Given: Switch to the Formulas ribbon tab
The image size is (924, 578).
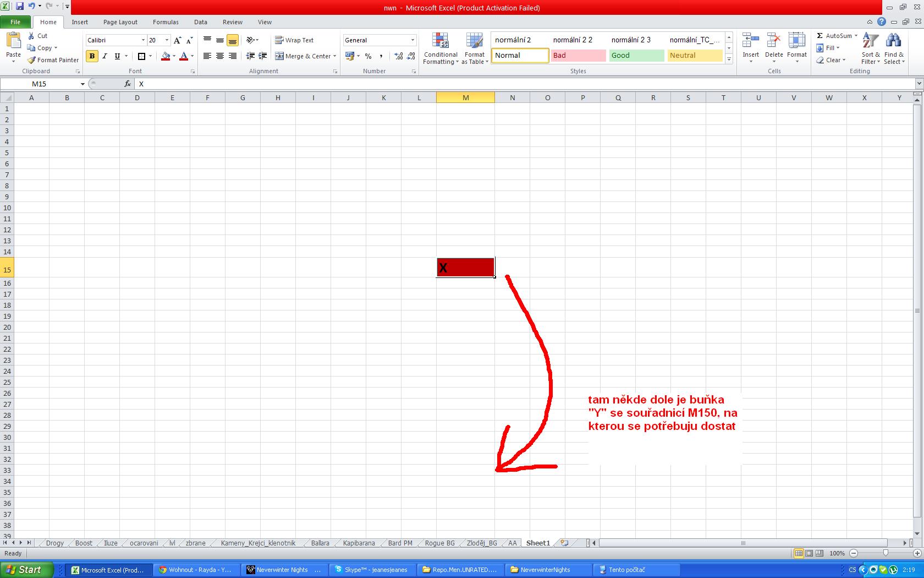Looking at the screenshot, I should (x=166, y=22).
